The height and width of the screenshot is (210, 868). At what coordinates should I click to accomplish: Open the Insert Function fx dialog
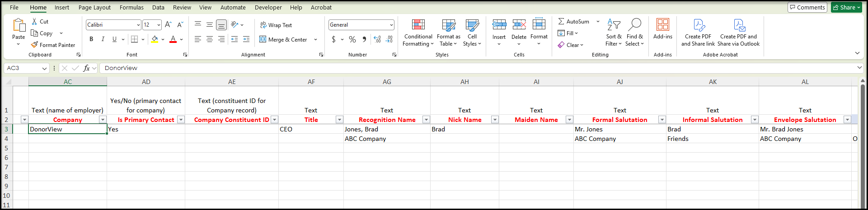[86, 68]
